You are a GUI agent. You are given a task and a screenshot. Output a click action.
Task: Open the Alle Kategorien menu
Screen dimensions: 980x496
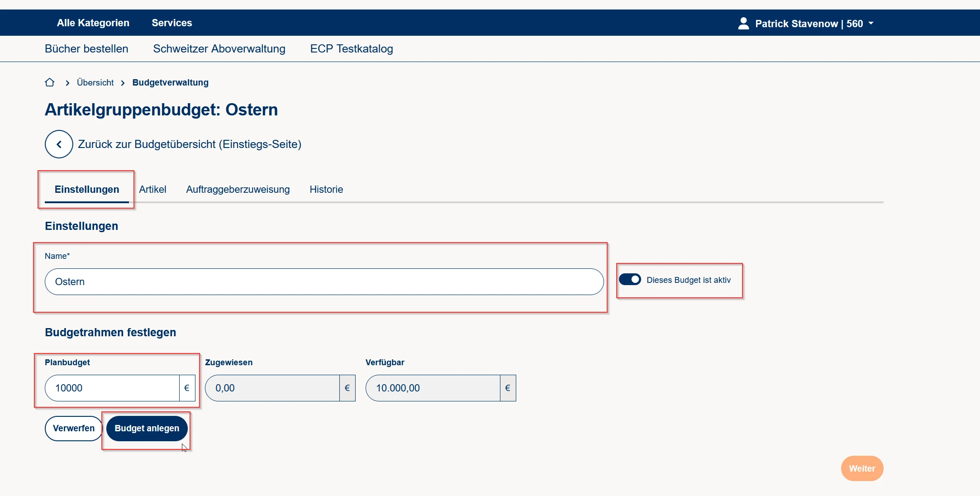pyautogui.click(x=93, y=23)
